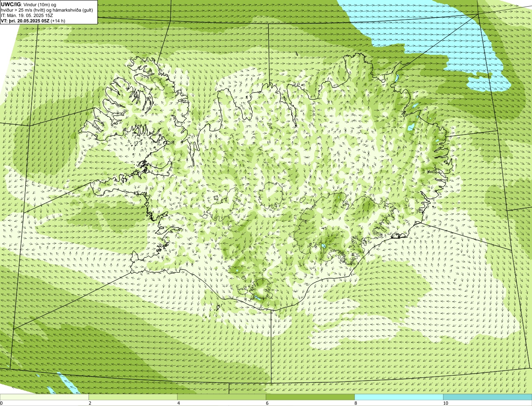
Task: Click the 'hviður > 25 m/s (hvítt)' legend line
Action: click(x=47, y=10)
